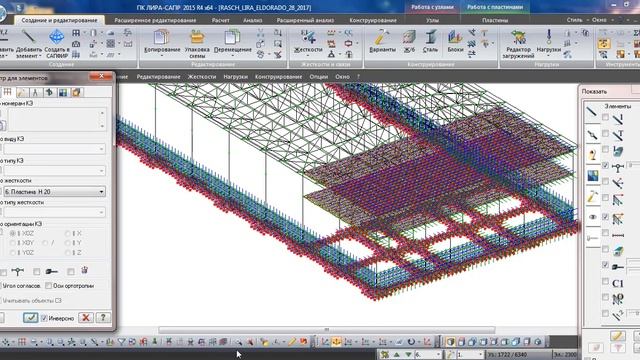Screen dimensions: 640x360
Task: Select the eye tab in Показать panel
Action: click(592, 217)
